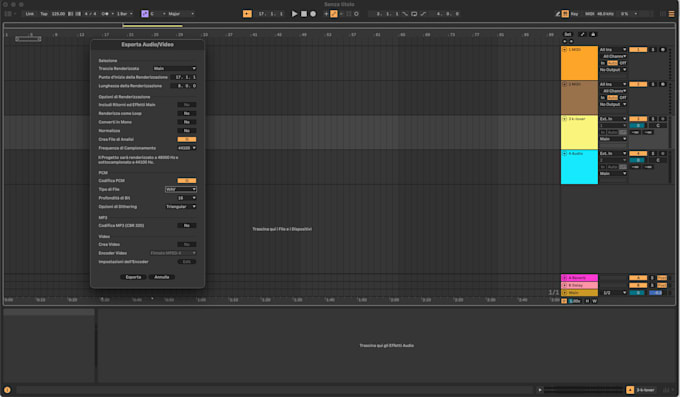The width and height of the screenshot is (680, 397).
Task: Click the Main track volume field
Action: point(638,293)
